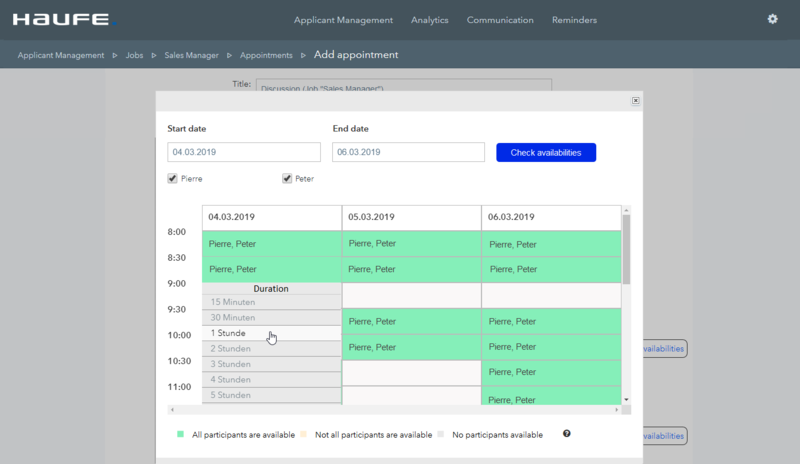Click the horizontal scroll left arrow
Screen dimensions: 800x464
coord(172,409)
